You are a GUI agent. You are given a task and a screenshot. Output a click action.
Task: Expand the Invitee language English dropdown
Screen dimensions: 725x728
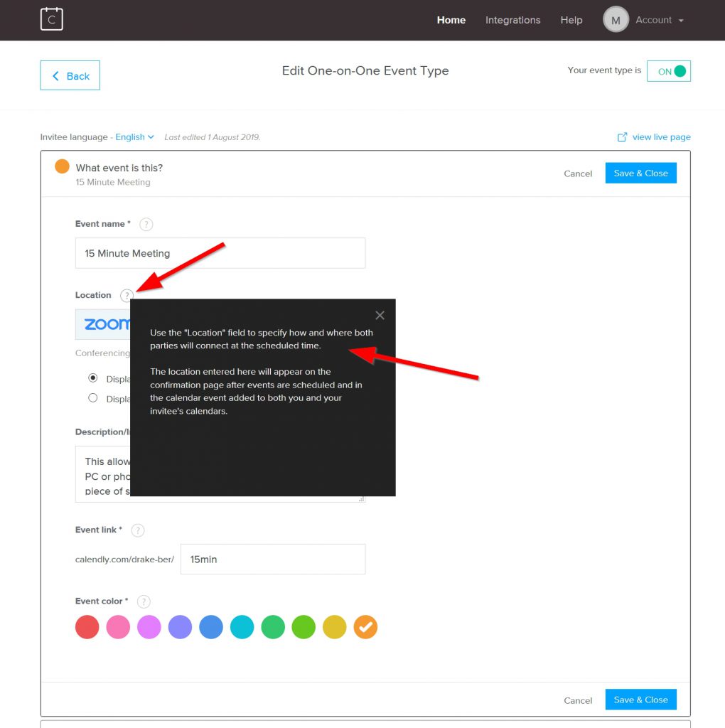click(x=134, y=137)
